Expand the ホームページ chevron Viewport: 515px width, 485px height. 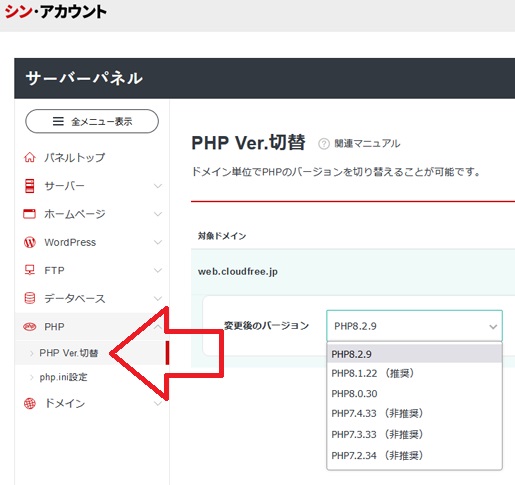pos(158,214)
